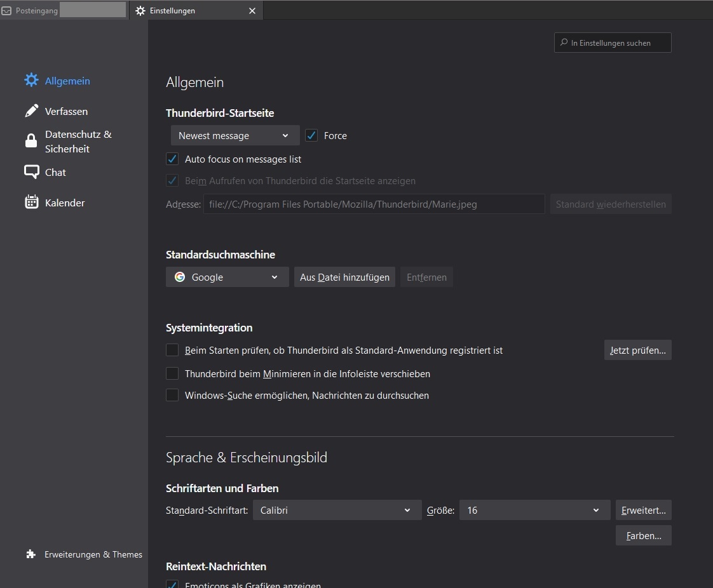Click the Datenschutz & Sicherheit lock icon
The width and height of the screenshot is (713, 588).
click(x=31, y=141)
